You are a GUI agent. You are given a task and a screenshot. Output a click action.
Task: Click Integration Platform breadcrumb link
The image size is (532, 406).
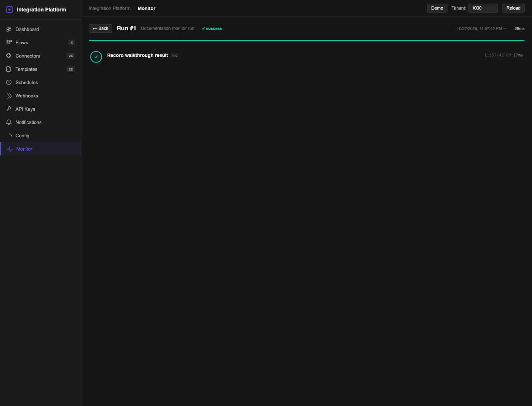109,8
